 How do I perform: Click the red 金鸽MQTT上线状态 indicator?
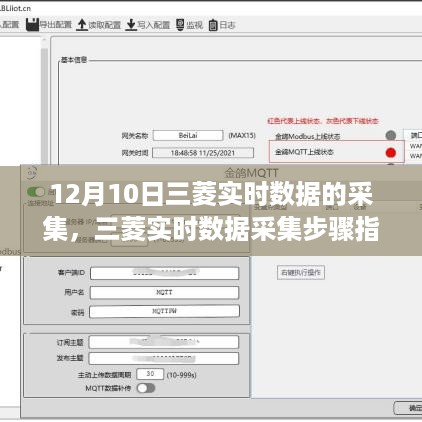tap(391, 153)
